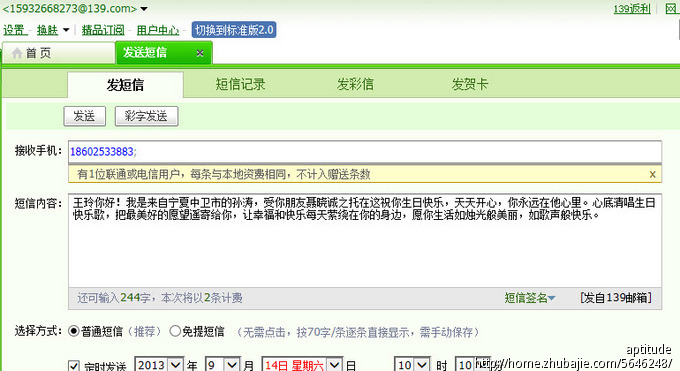Image resolution: width=680 pixels, height=371 pixels.
Task: Toggle the 定时发送 checkbox
Action: click(x=74, y=366)
